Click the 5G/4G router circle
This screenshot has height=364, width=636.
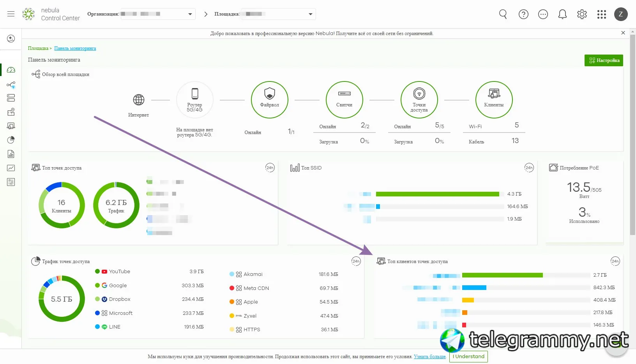(195, 100)
